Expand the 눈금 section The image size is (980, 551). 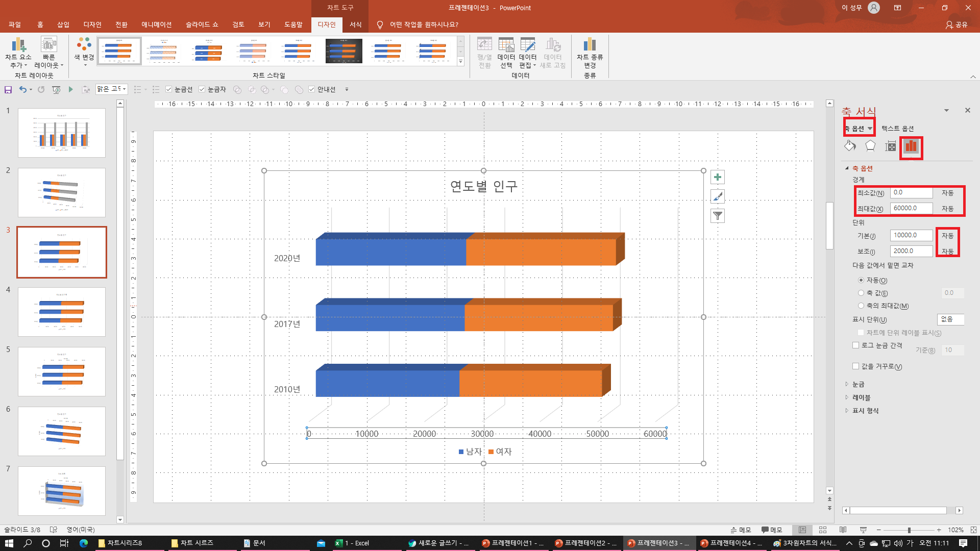click(858, 384)
